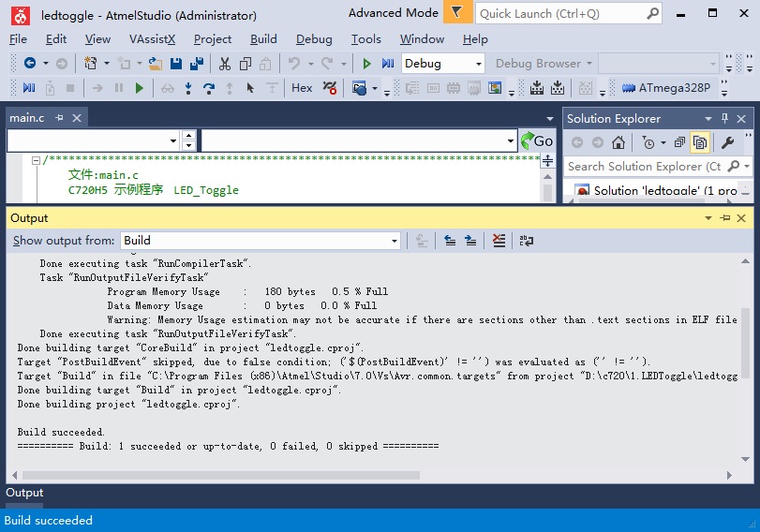This screenshot has height=532, width=760.
Task: Click the Home icon in Solution Explorer
Action: (x=618, y=142)
